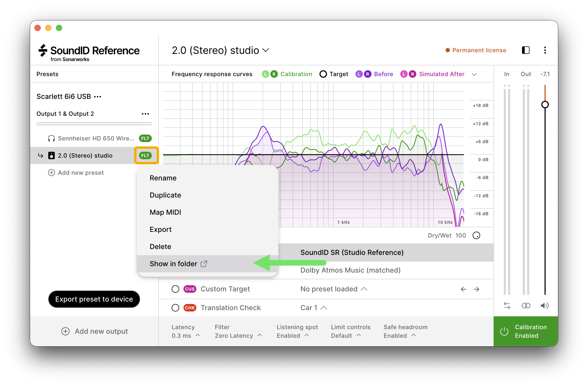This screenshot has width=588, height=386.
Task: Select the 2.0 (Stereo) studio preset row
Action: [x=94, y=155]
